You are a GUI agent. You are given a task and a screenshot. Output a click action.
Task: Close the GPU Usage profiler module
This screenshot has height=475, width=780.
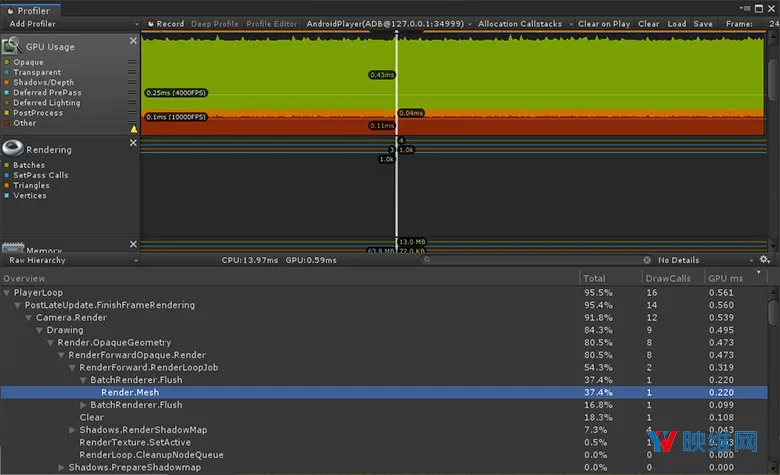133,41
